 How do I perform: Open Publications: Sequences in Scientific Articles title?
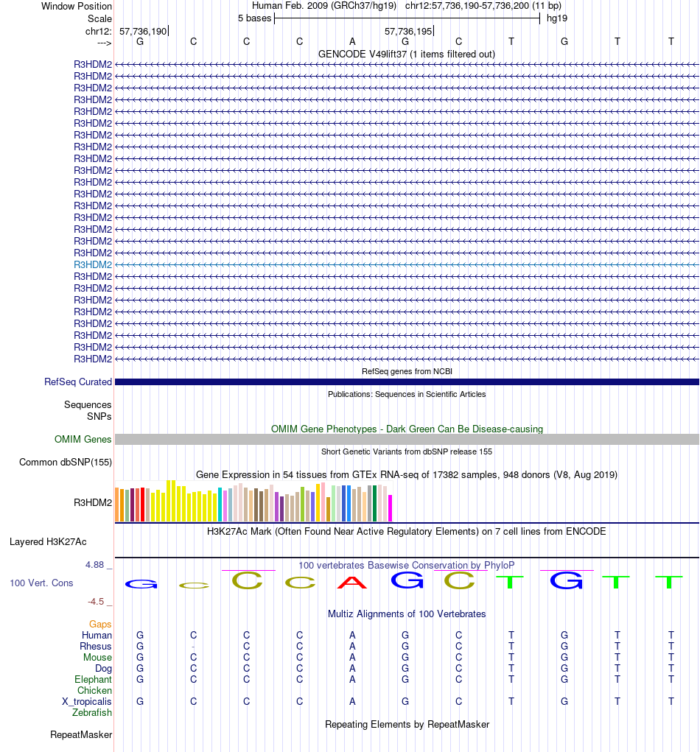pyautogui.click(x=407, y=394)
